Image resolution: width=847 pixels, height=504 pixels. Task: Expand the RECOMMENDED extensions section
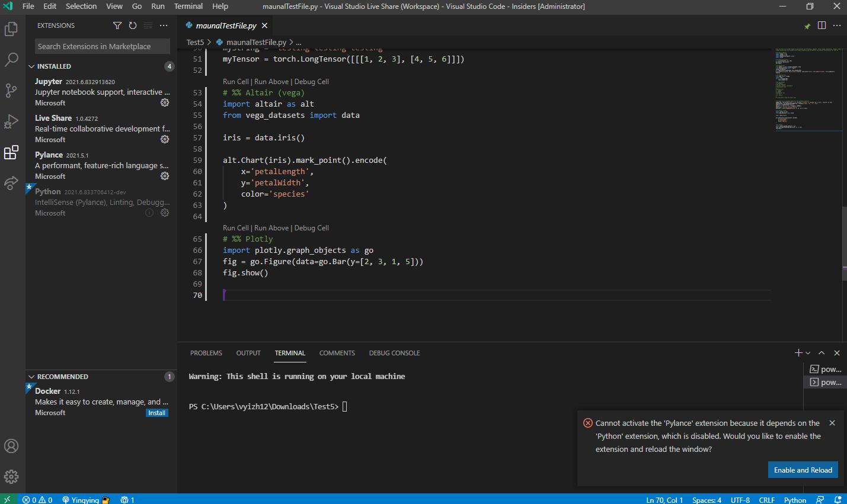click(x=31, y=376)
